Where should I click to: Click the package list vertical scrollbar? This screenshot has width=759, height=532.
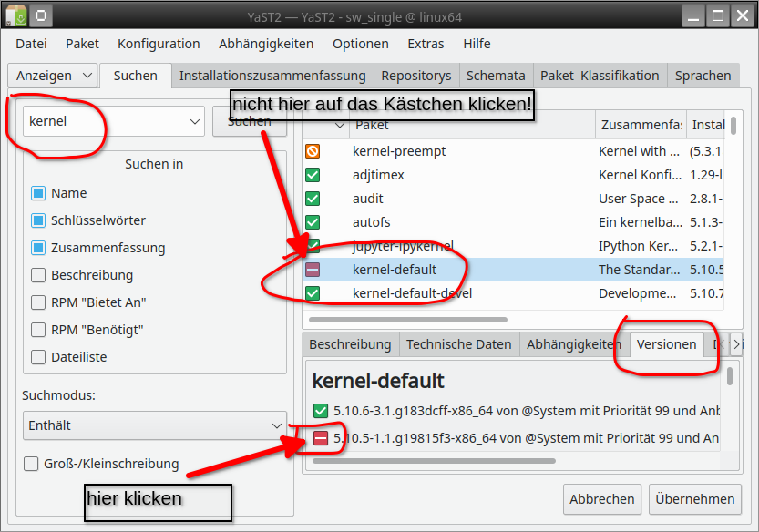coord(733,126)
